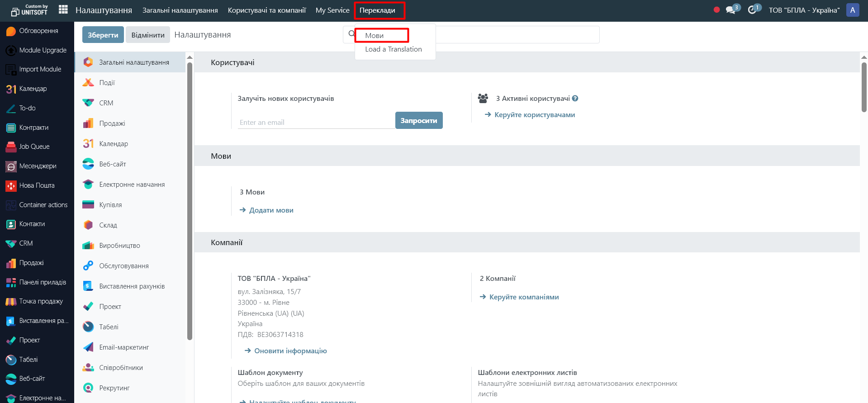Click the user avatar A icon
Image resolution: width=868 pixels, height=403 pixels.
(x=852, y=10)
